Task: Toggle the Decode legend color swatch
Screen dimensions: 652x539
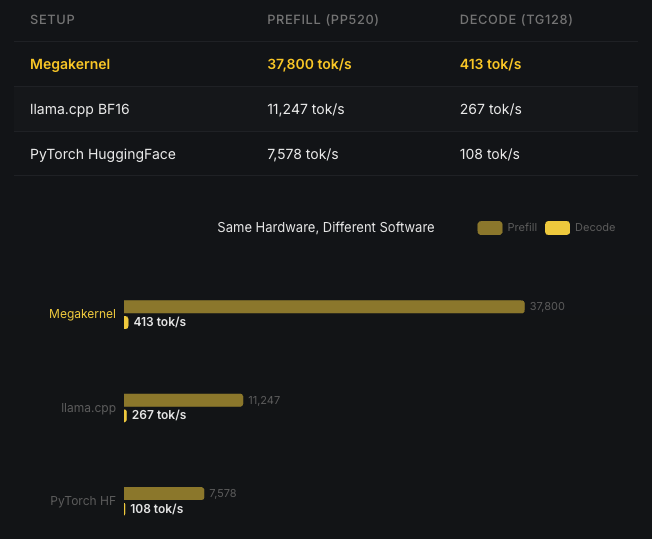Action: (557, 228)
